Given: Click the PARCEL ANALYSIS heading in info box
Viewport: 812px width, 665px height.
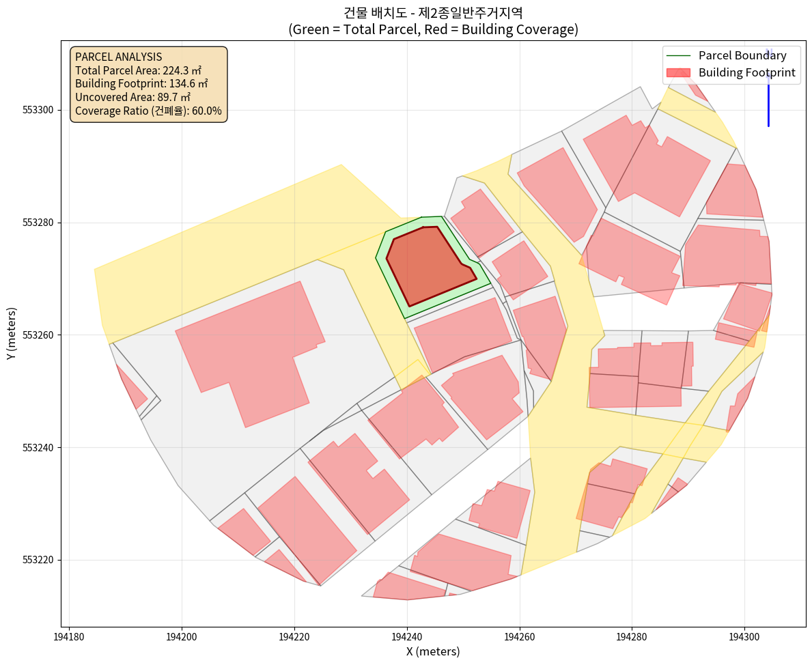Looking at the screenshot, I should tap(118, 57).
